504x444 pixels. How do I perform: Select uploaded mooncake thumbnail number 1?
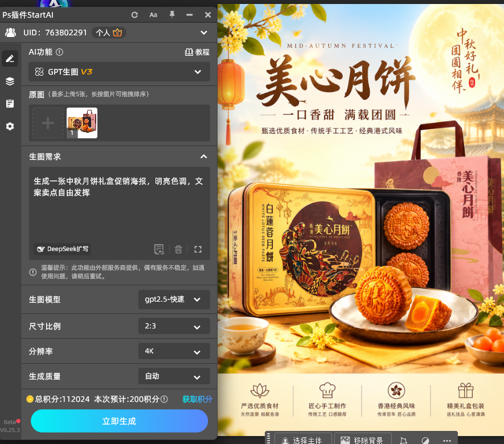point(82,123)
